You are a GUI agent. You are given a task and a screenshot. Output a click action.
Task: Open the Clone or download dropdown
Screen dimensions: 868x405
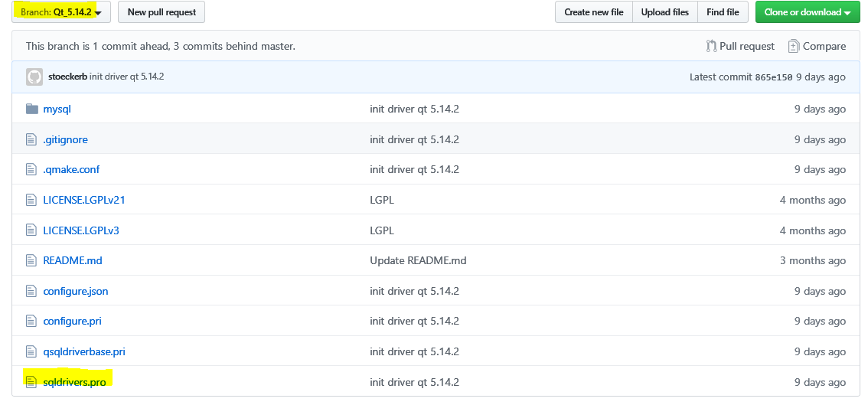807,11
